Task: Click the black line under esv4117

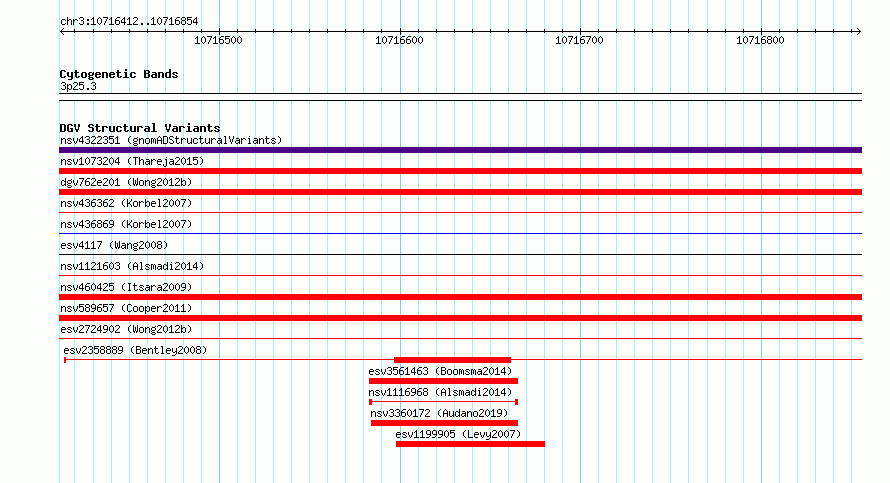Action: pos(460,254)
